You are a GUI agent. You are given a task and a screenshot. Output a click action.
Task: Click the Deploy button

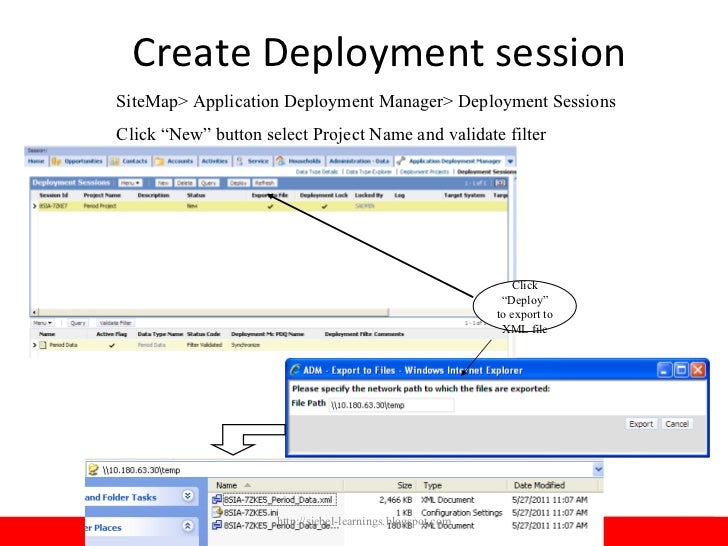click(x=238, y=183)
